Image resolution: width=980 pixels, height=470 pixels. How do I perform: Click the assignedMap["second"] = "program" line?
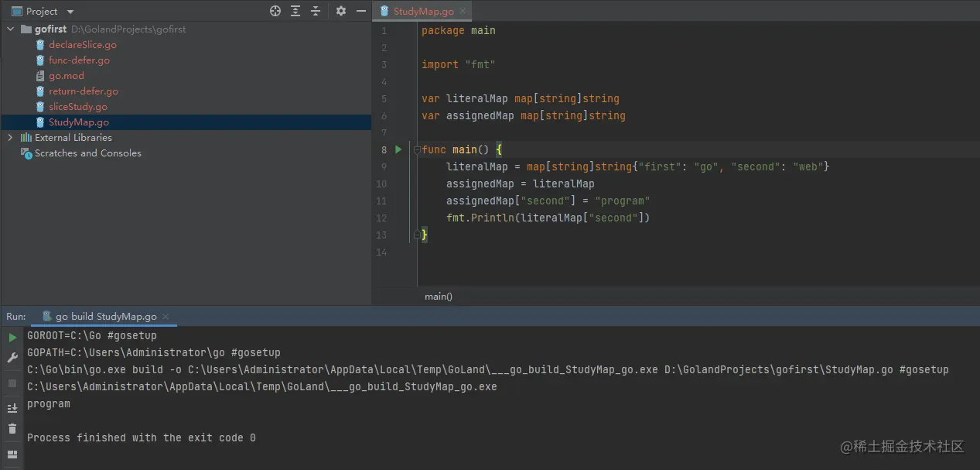[x=548, y=201]
